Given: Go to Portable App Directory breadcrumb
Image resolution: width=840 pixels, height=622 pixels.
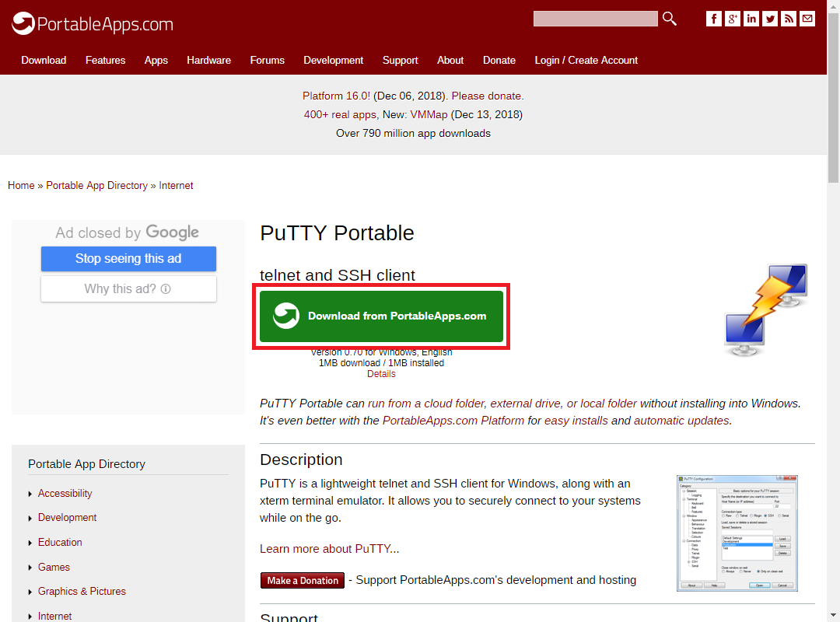Looking at the screenshot, I should [97, 185].
